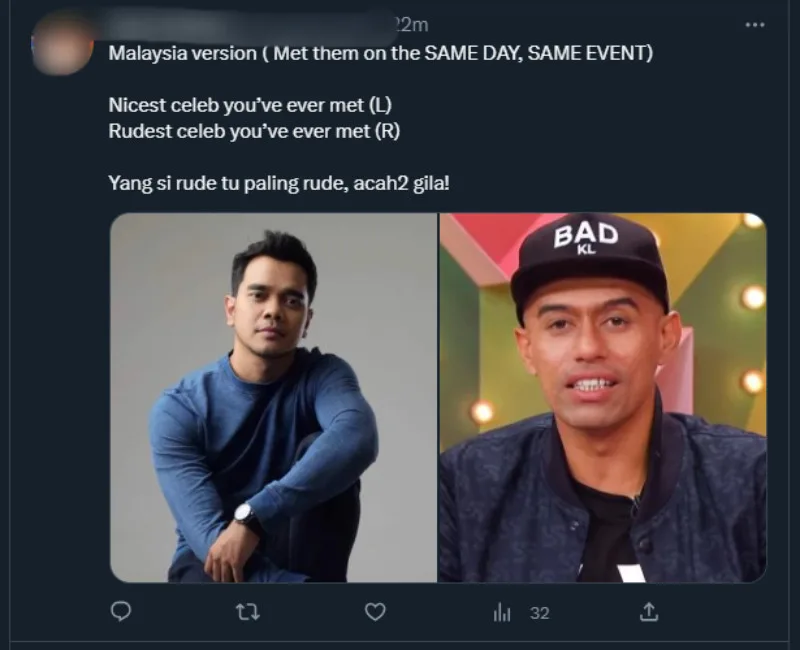Open the blurred account name link
This screenshot has width=800, height=650.
(245, 24)
